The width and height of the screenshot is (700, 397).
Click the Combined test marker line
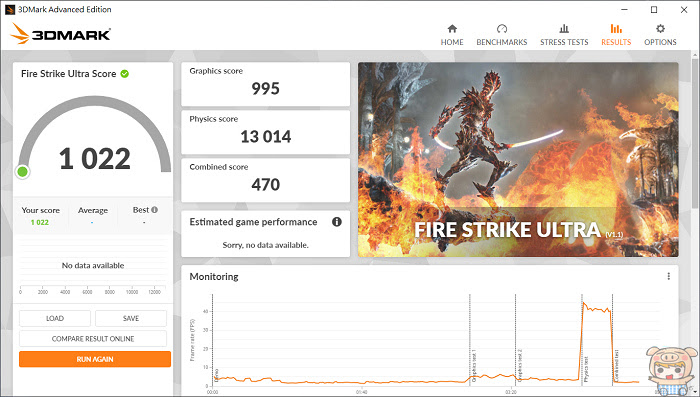pos(612,339)
